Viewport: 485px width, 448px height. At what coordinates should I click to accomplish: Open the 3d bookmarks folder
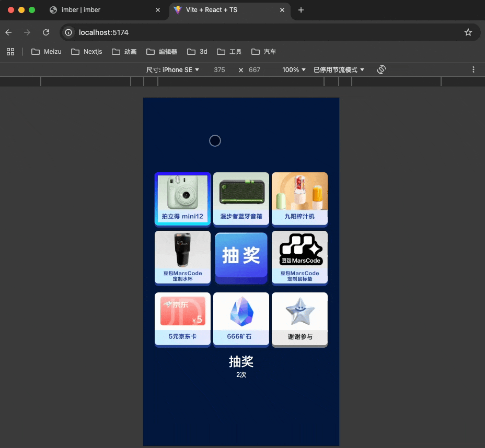coord(197,52)
